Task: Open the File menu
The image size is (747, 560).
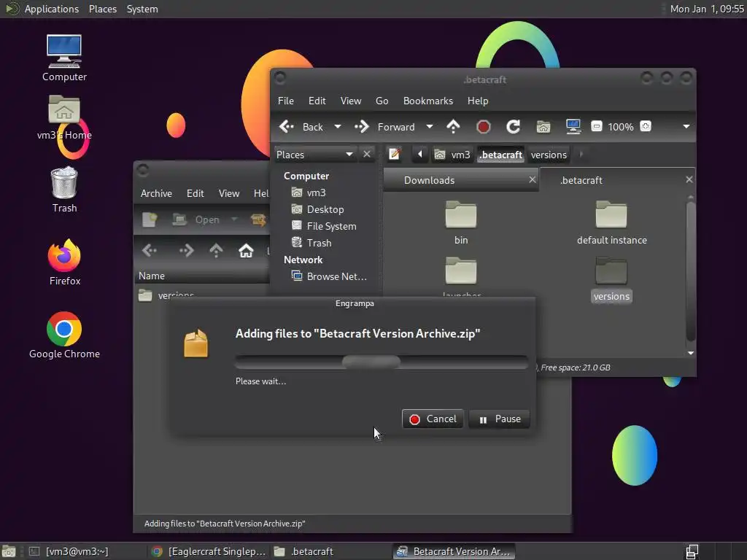Action: tap(286, 101)
